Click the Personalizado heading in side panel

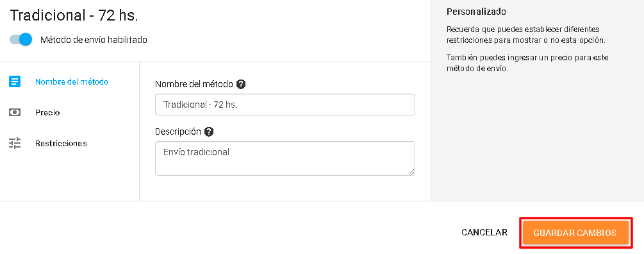pyautogui.click(x=476, y=12)
